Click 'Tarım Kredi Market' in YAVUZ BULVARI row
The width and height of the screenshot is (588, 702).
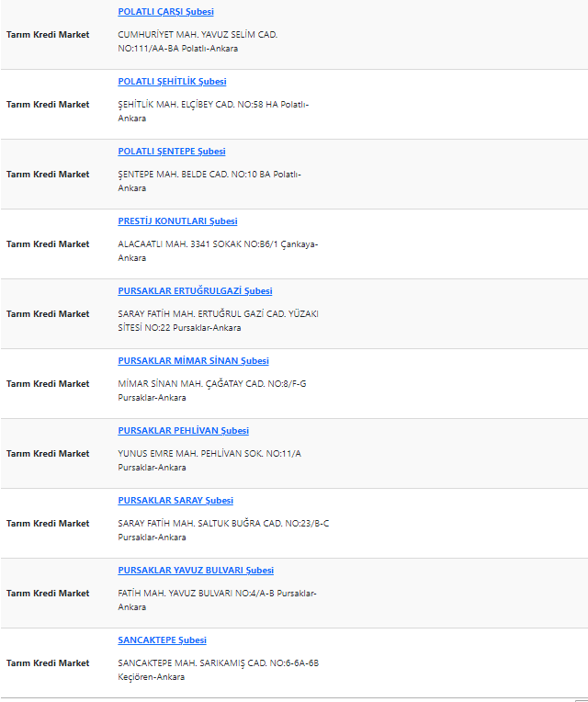(x=48, y=594)
